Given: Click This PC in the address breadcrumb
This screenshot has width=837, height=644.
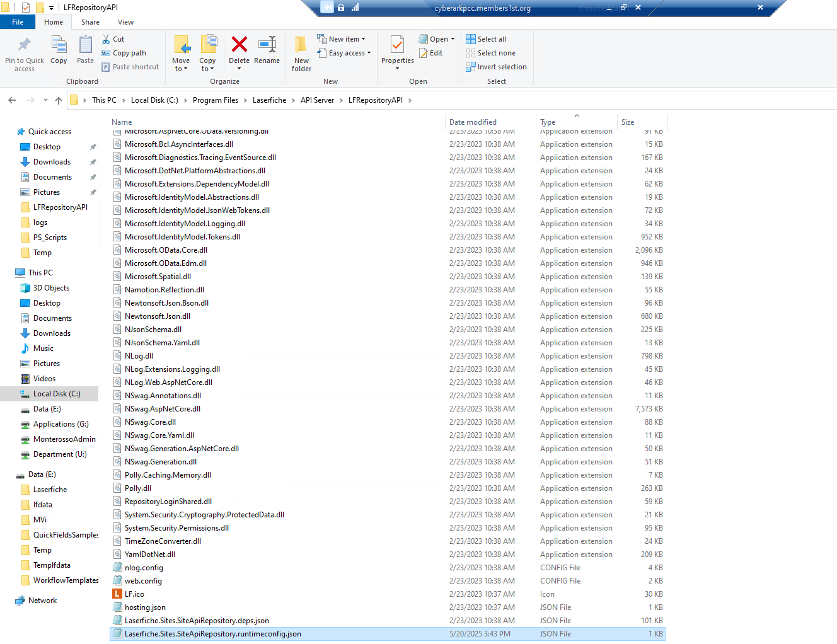Looking at the screenshot, I should (x=104, y=100).
